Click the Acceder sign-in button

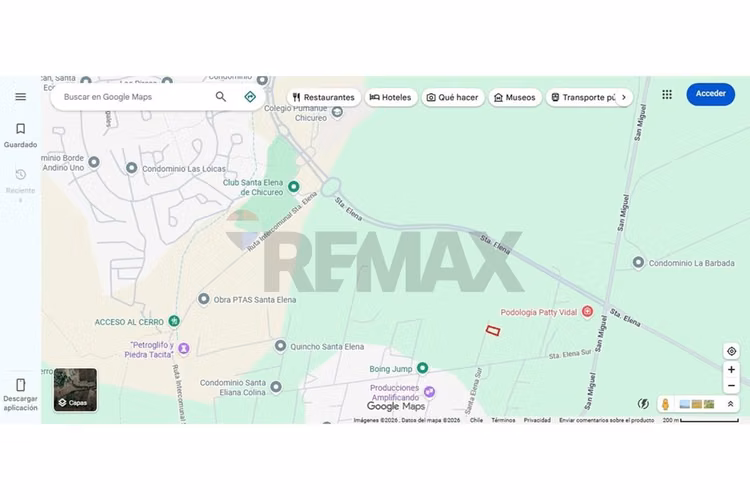710,94
